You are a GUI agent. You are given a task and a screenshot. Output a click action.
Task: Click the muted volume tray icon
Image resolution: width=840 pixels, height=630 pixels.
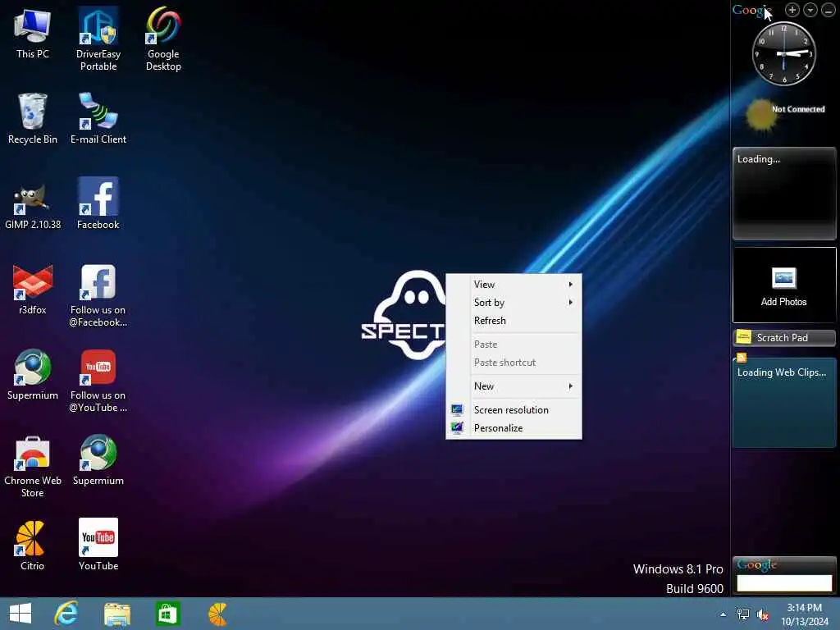click(x=762, y=614)
